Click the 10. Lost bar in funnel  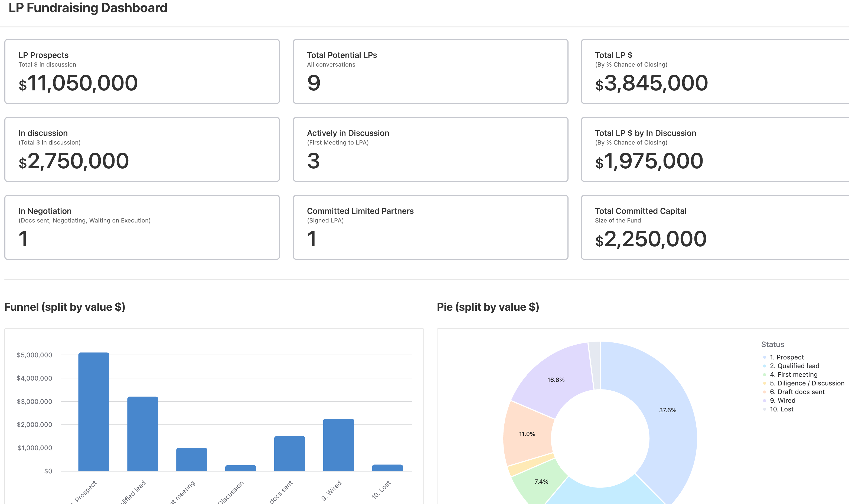coord(387,468)
